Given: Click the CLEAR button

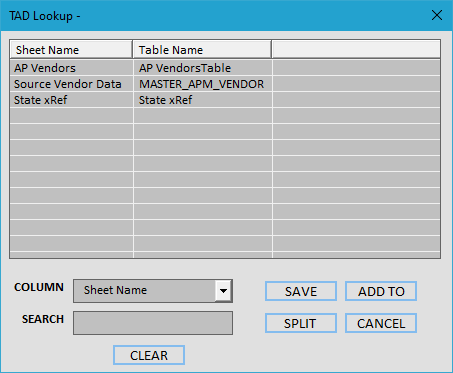Looking at the screenshot, I should (149, 355).
